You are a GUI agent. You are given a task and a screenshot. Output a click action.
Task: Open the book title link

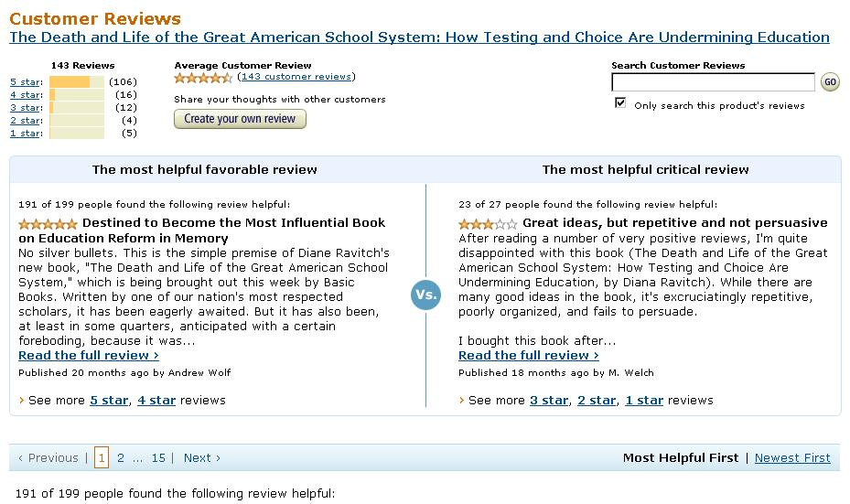click(x=419, y=38)
